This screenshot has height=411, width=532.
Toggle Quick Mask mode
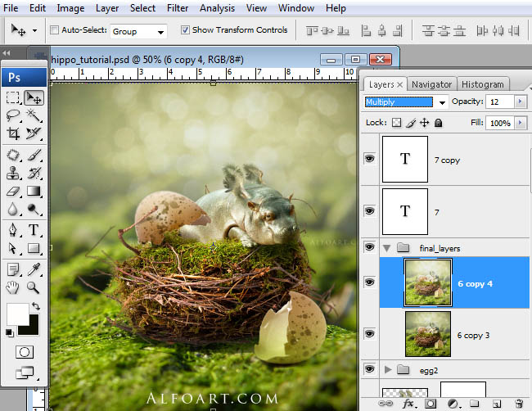coord(25,352)
